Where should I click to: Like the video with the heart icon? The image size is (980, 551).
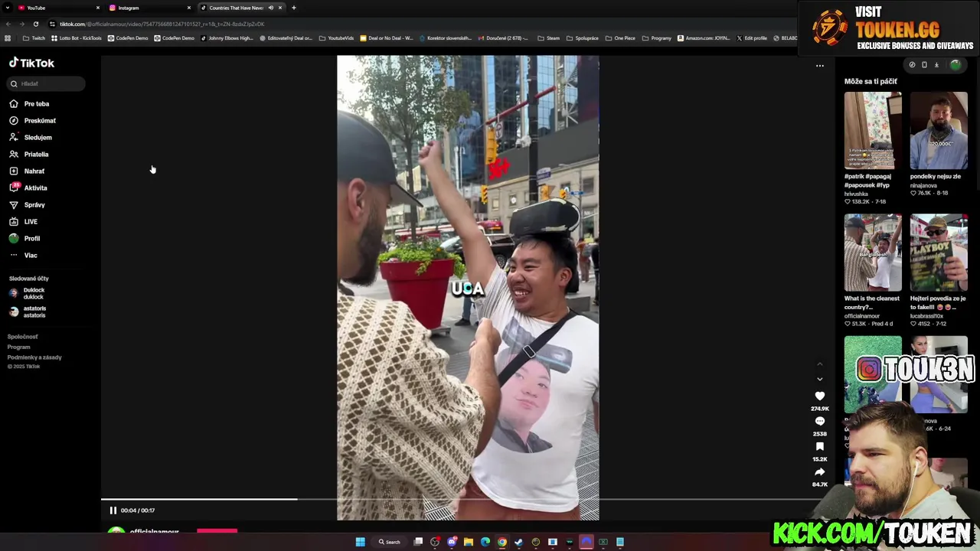(819, 396)
